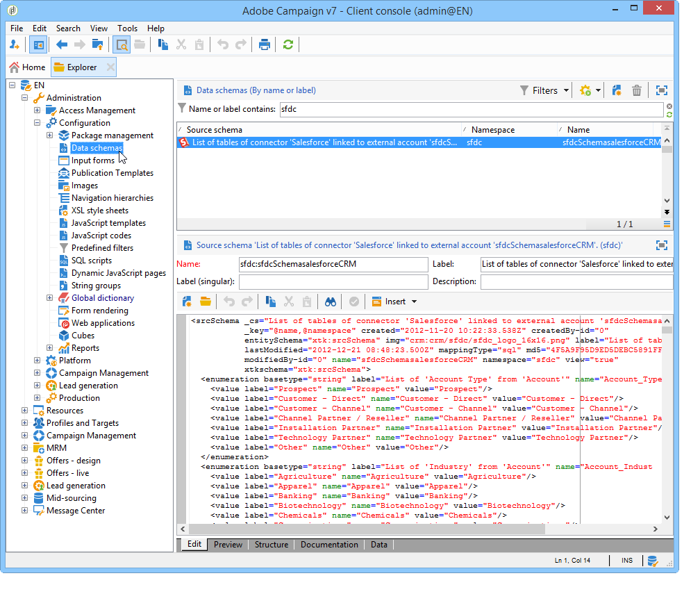Select JavaScript codes in the tree

101,236
